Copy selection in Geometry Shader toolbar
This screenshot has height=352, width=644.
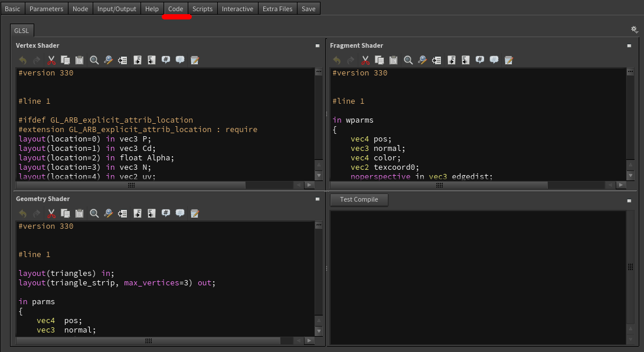click(66, 213)
